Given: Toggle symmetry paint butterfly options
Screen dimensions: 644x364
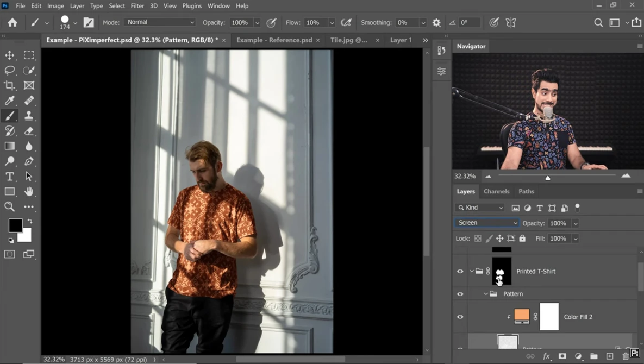Looking at the screenshot, I should [511, 23].
